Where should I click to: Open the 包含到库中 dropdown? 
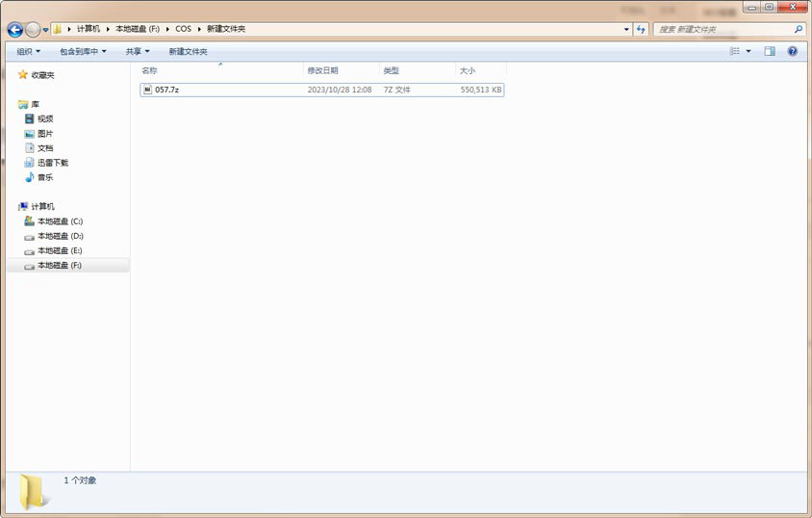(83, 51)
